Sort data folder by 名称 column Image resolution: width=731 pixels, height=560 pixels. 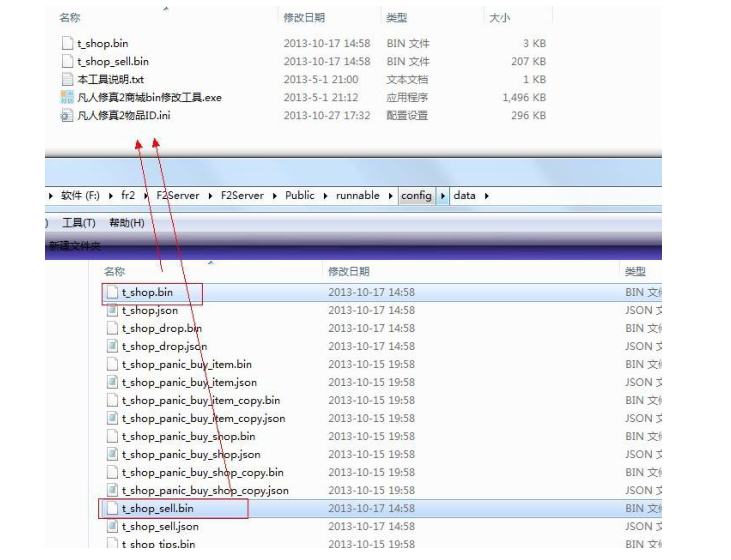[x=115, y=271]
